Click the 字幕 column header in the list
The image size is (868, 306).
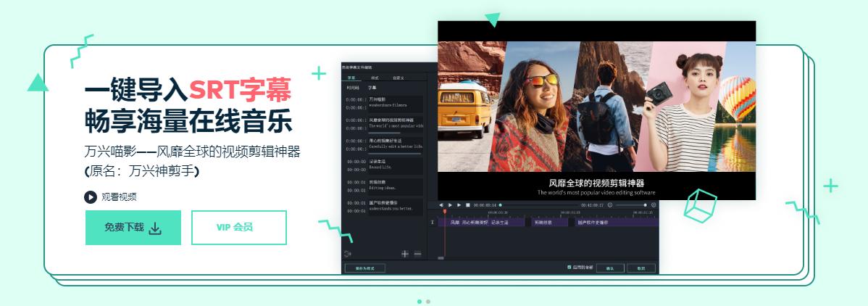[x=372, y=88]
